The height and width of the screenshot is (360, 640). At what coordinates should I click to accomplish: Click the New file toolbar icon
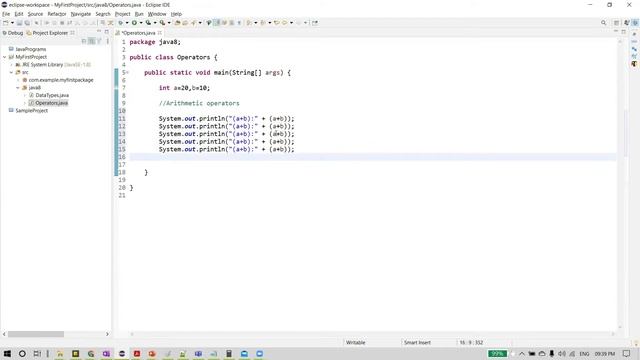point(6,23)
